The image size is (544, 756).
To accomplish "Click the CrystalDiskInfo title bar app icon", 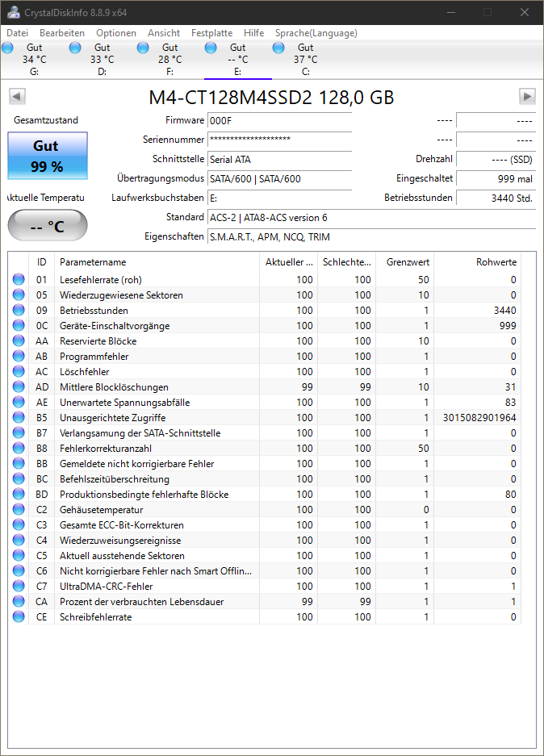I will 14,12.
